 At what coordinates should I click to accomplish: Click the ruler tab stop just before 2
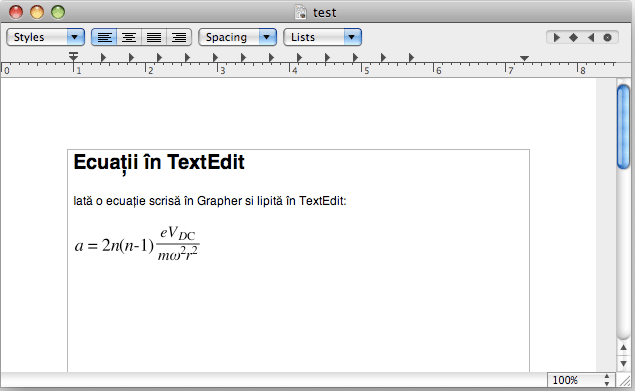[x=131, y=58]
